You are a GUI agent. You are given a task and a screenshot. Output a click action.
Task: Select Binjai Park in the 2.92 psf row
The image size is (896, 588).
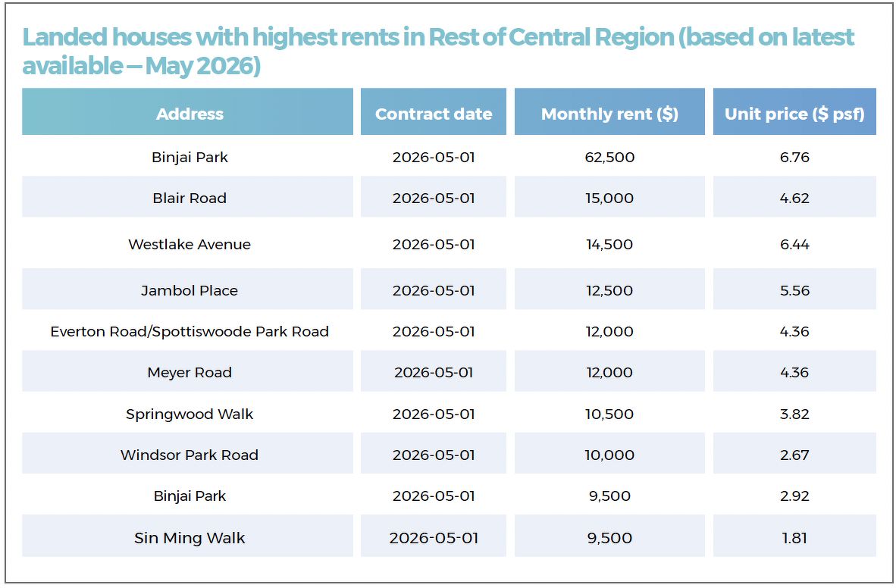point(190,496)
